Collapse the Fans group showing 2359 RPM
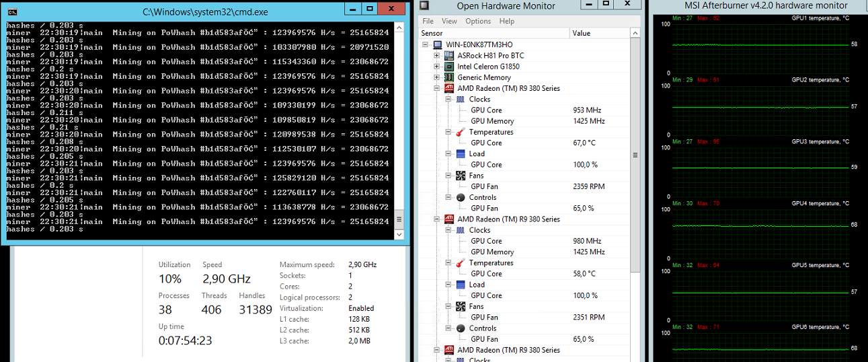The width and height of the screenshot is (868, 362). click(x=448, y=176)
